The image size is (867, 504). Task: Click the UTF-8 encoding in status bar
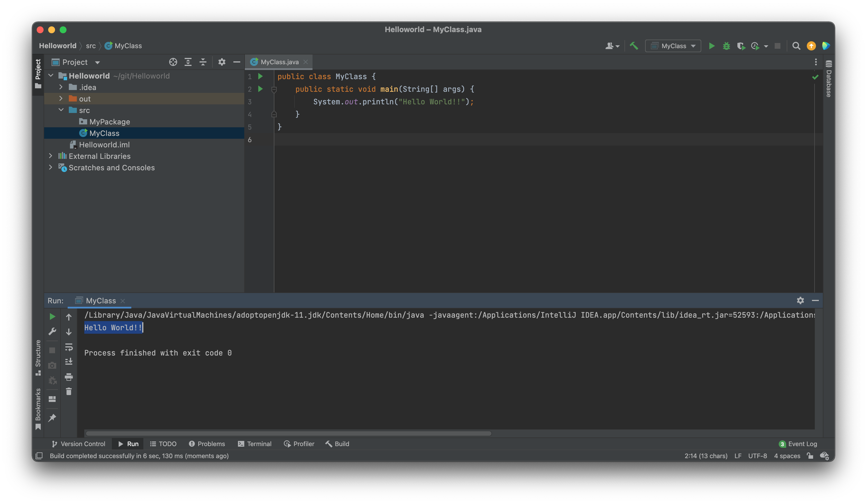point(757,456)
